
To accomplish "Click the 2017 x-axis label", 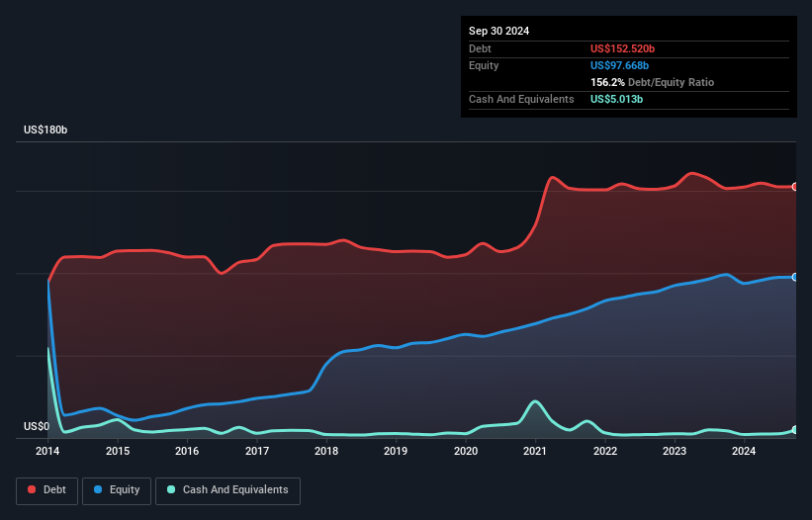I will (257, 451).
